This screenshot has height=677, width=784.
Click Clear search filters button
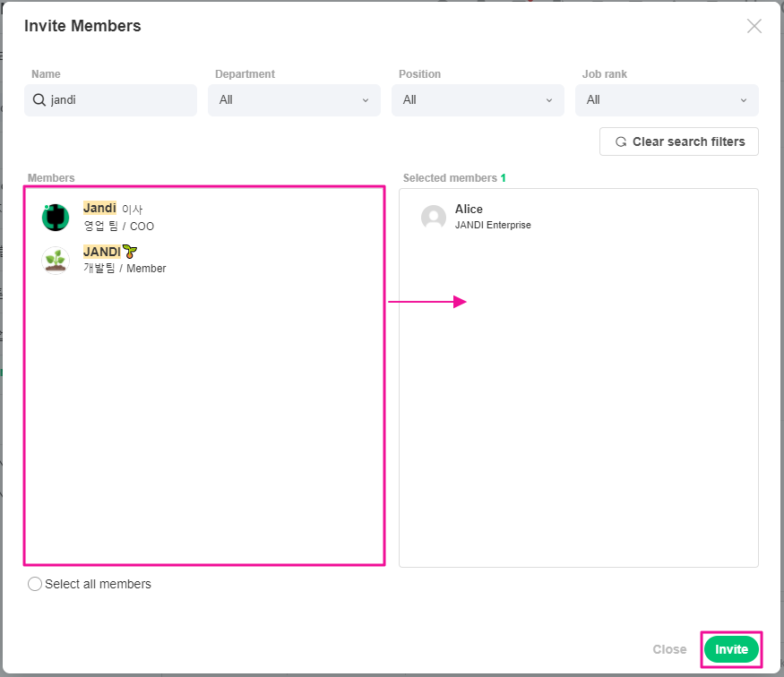678,141
